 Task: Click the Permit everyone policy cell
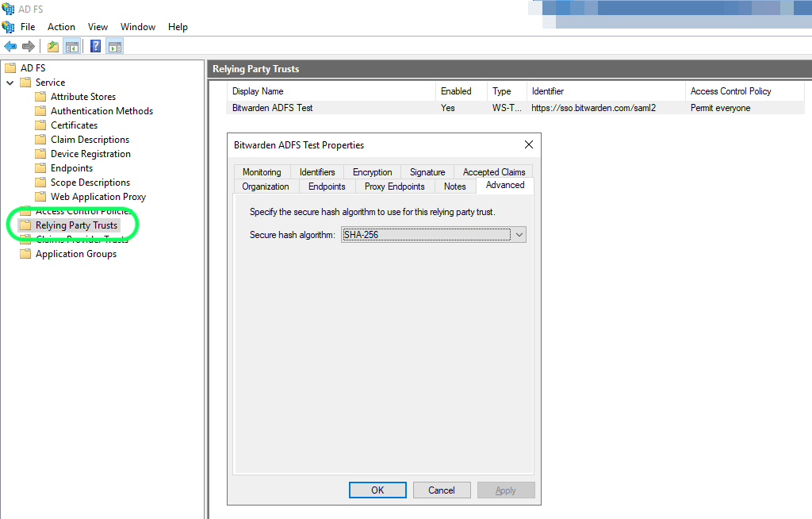pyautogui.click(x=720, y=108)
